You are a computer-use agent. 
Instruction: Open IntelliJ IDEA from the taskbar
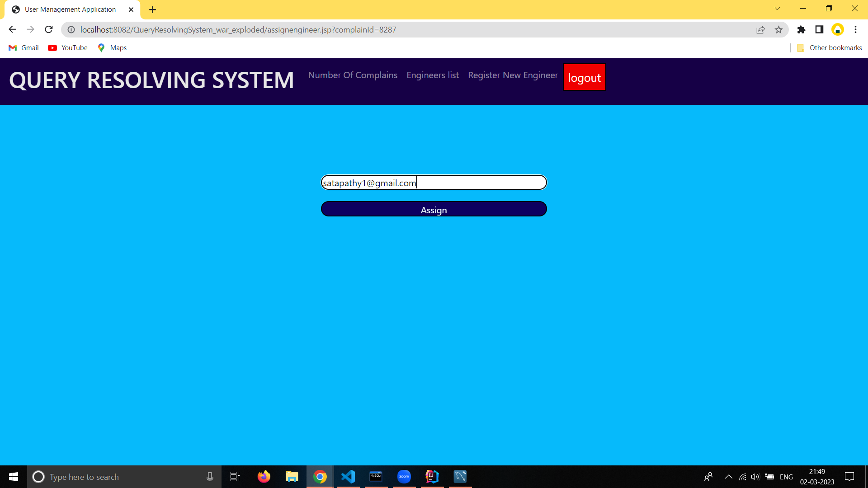(432, 477)
